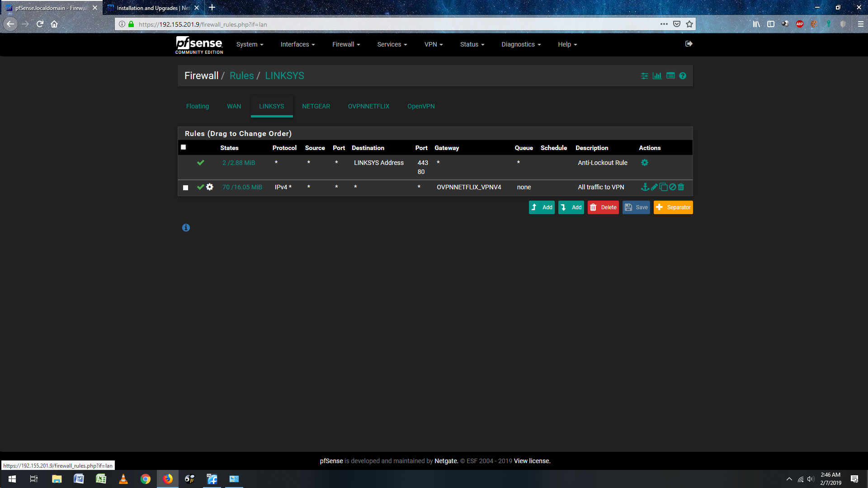Click the anchor icon for the VPN rule
The width and height of the screenshot is (868, 488).
[x=645, y=187]
